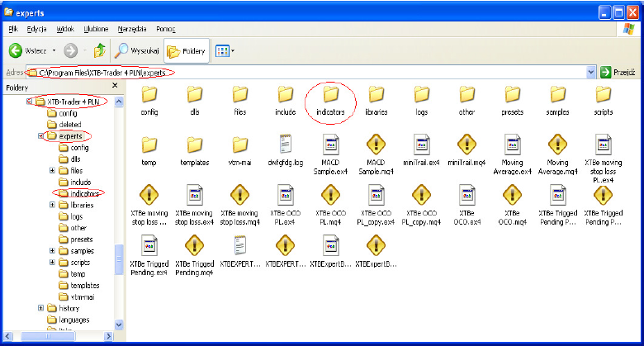Screen dimensions: 644x346
Task: Select the XTBe OCO.ex4 file icon
Action: (466, 196)
